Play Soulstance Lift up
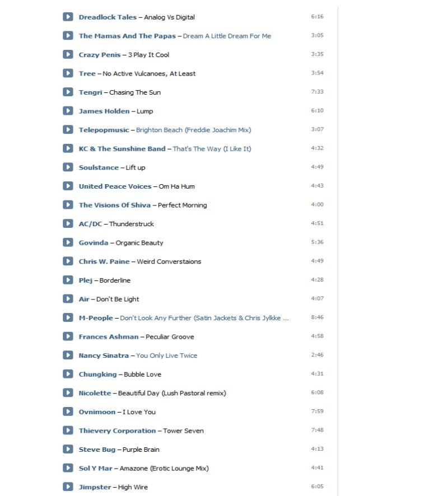This screenshot has width=448, height=496. 68,167
